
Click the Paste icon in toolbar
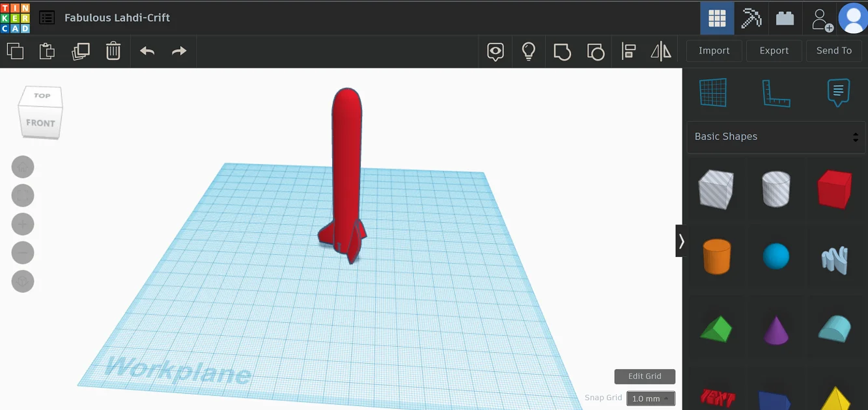[x=47, y=51]
